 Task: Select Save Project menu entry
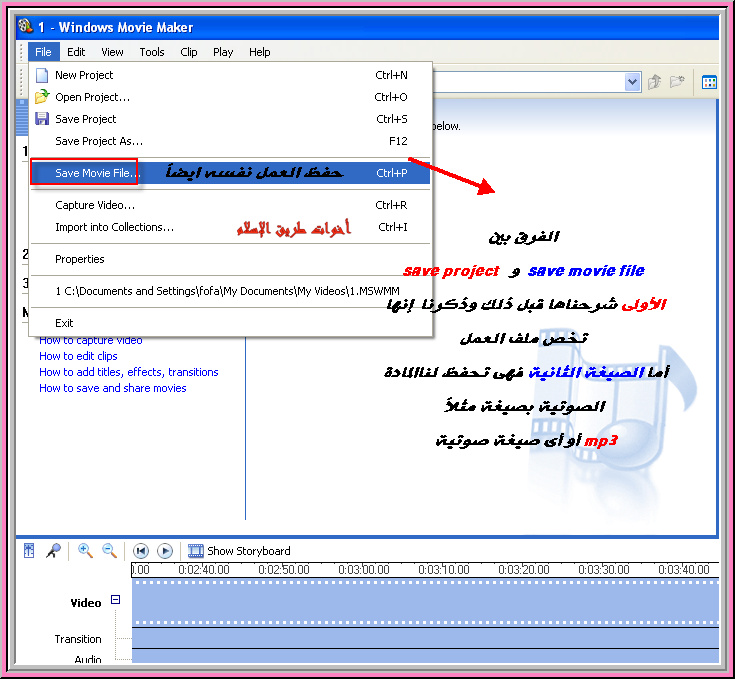click(231, 119)
